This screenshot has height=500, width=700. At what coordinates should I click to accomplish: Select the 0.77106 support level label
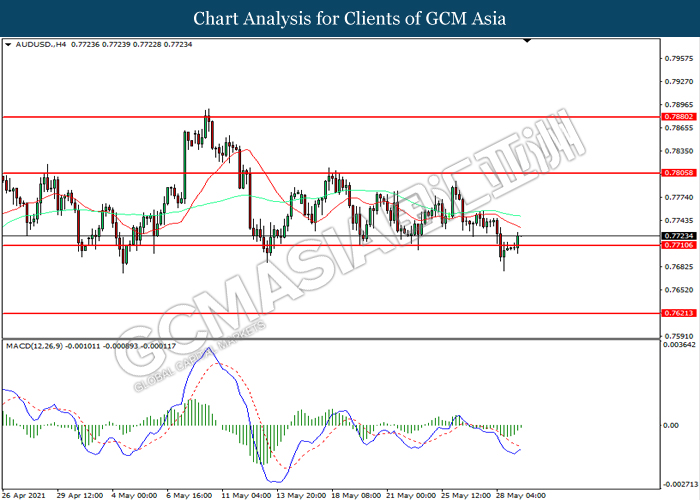point(679,245)
